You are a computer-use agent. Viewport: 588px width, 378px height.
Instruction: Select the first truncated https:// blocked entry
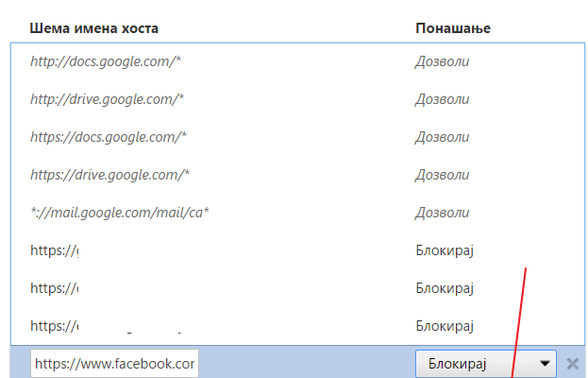tap(297, 250)
